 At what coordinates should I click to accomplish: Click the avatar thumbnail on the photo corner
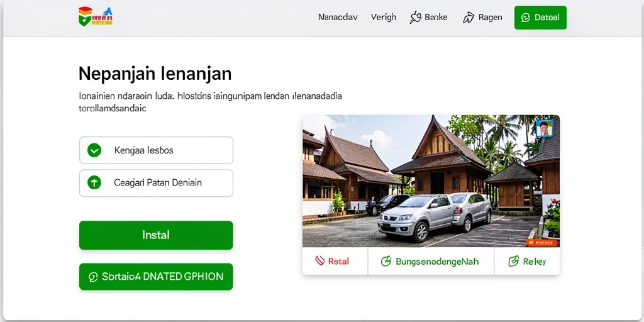tap(544, 128)
